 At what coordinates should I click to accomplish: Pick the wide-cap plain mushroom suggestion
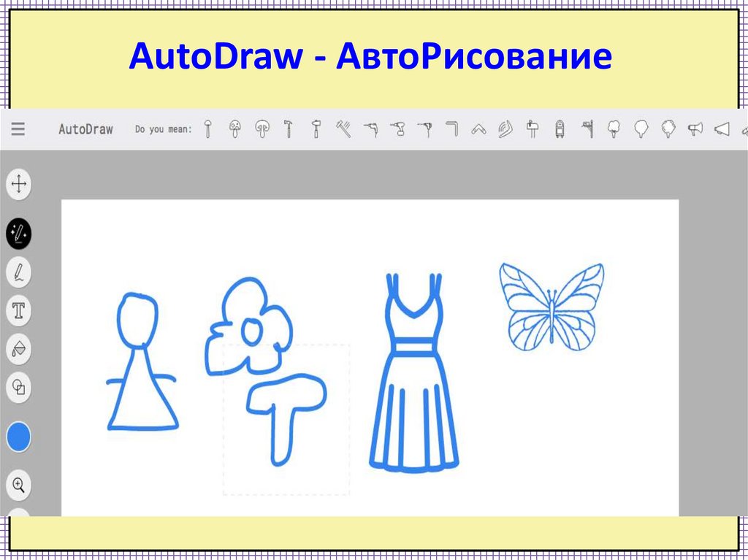coord(262,129)
